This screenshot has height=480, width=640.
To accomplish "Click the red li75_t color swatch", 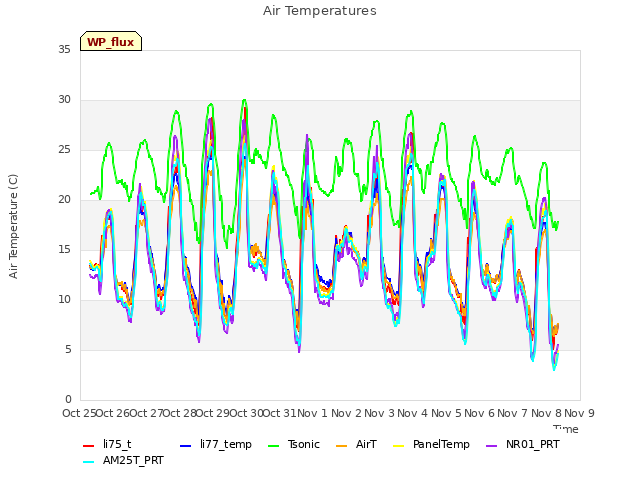I will click(89, 446).
